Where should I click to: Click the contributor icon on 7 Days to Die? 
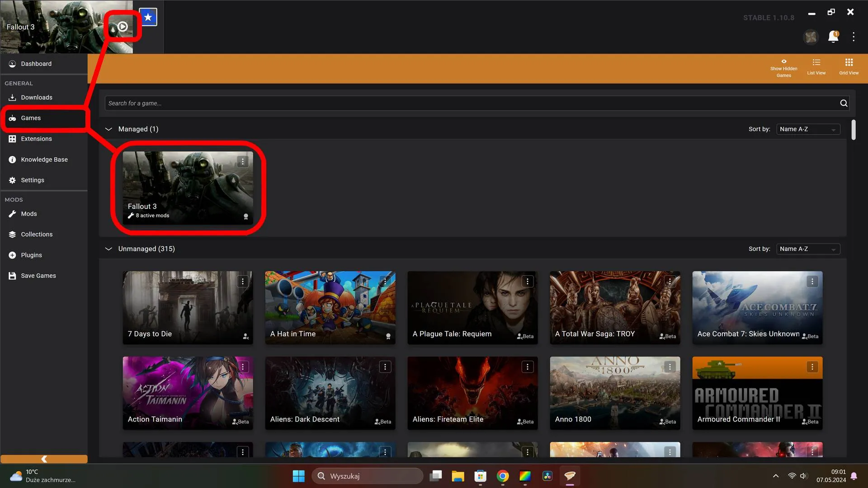click(x=245, y=336)
